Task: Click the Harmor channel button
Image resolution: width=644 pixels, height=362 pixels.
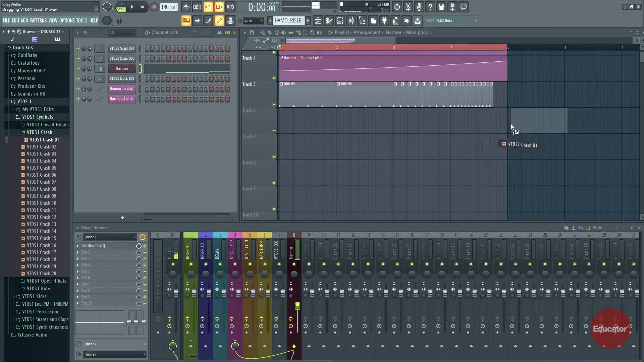Action: (x=122, y=69)
